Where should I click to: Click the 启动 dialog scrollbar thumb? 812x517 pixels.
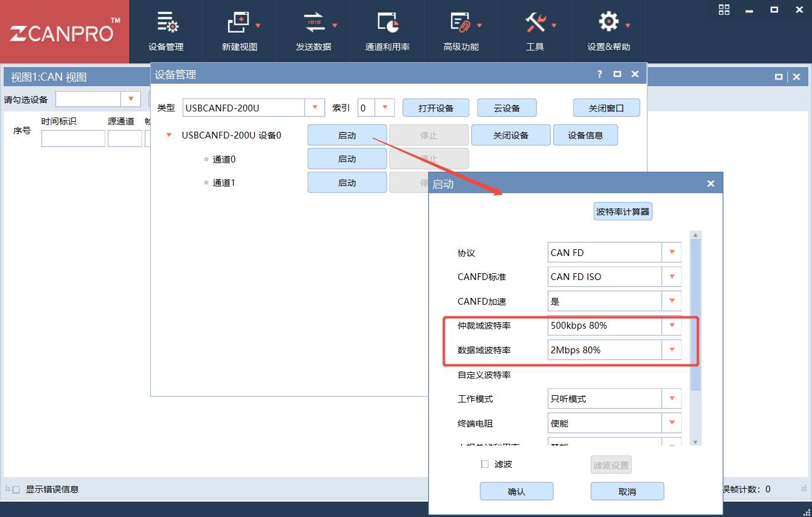696,315
